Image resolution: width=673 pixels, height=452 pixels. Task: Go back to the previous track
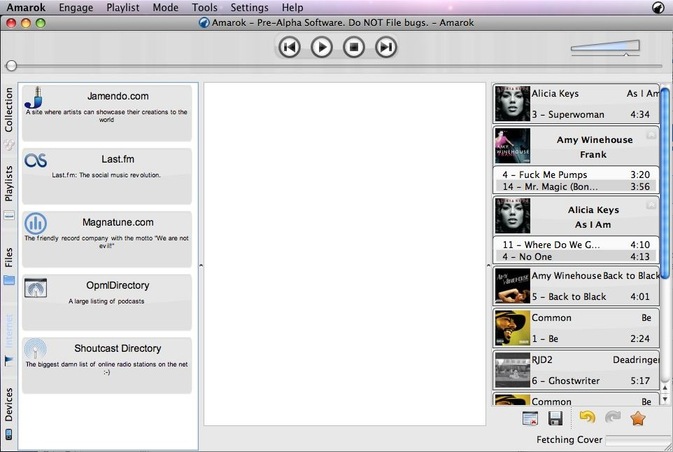[x=289, y=46]
